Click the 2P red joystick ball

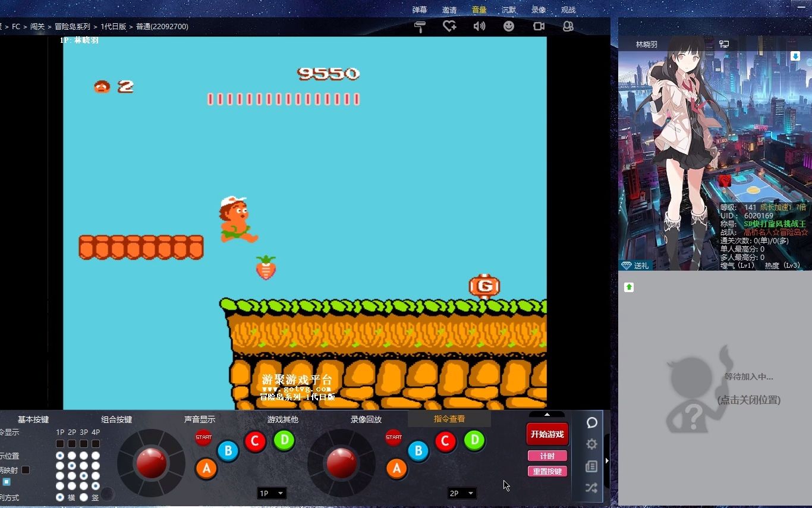(x=342, y=463)
